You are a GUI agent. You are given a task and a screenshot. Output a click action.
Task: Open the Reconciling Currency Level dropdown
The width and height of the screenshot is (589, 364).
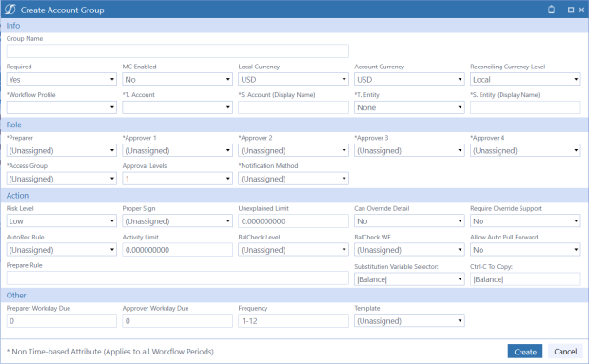tap(525, 79)
